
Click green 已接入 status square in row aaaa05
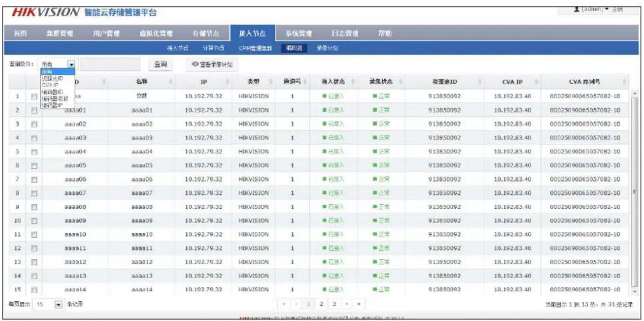[324, 166]
